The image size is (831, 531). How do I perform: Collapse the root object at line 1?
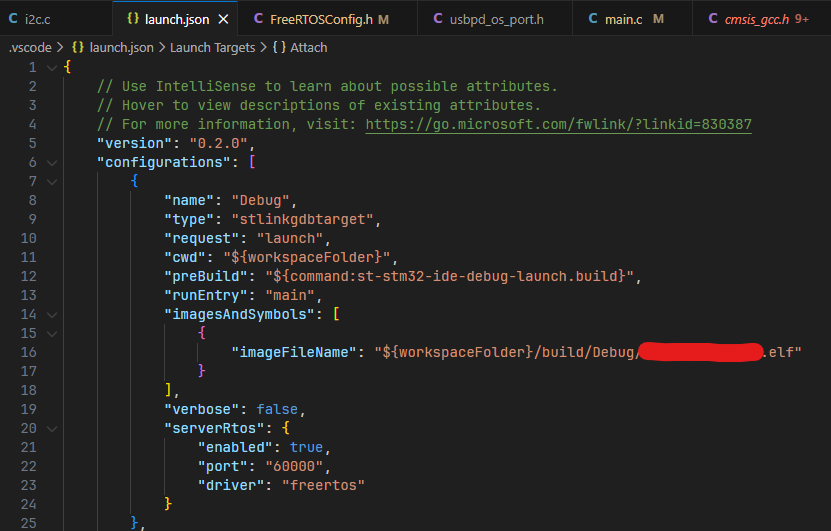click(52, 67)
